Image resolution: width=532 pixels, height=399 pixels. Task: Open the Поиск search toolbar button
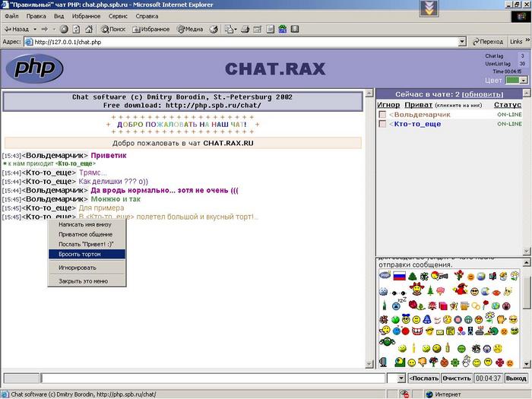(113, 30)
